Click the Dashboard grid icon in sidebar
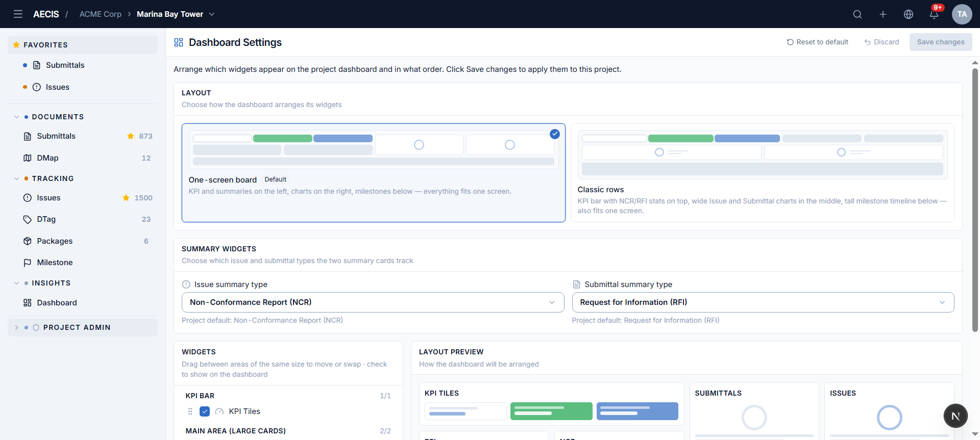Image resolution: width=980 pixels, height=440 pixels. (28, 303)
